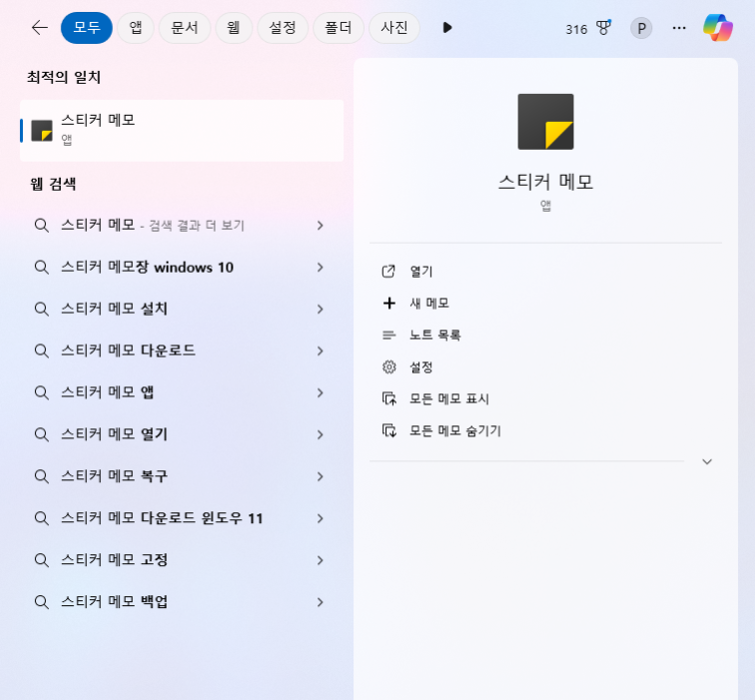Expand chevron for 스티커 메모 고정
This screenshot has width=755, height=700.
pos(321,560)
